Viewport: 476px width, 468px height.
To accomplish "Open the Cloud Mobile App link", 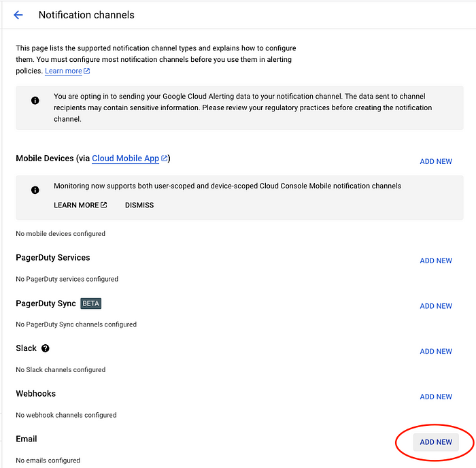I will (125, 158).
